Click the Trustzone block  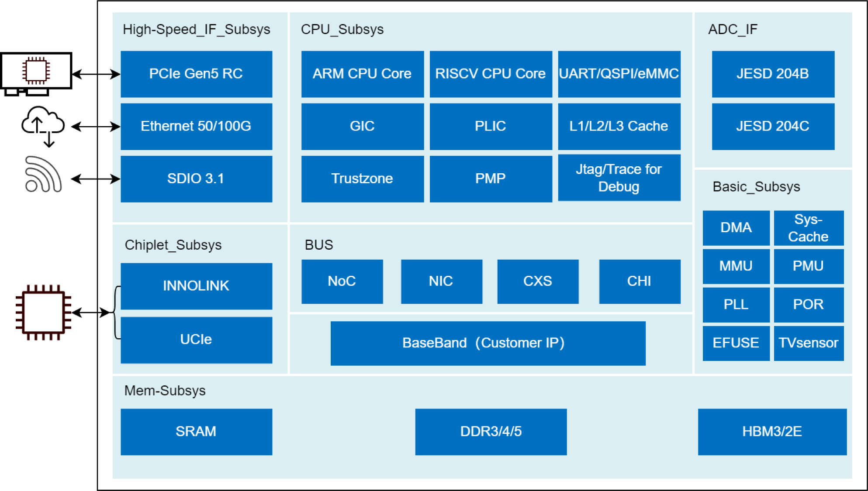pyautogui.click(x=362, y=179)
